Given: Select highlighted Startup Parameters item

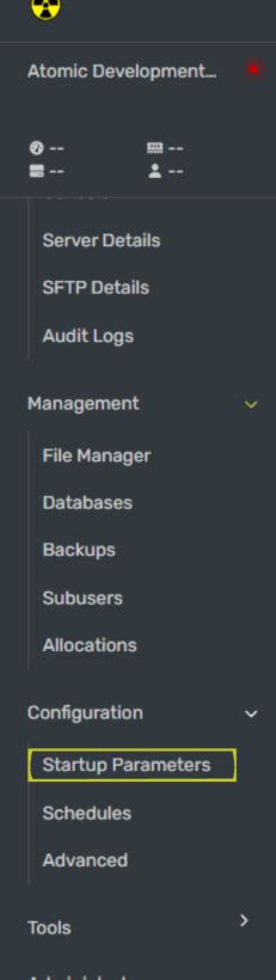Looking at the screenshot, I should tap(132, 765).
